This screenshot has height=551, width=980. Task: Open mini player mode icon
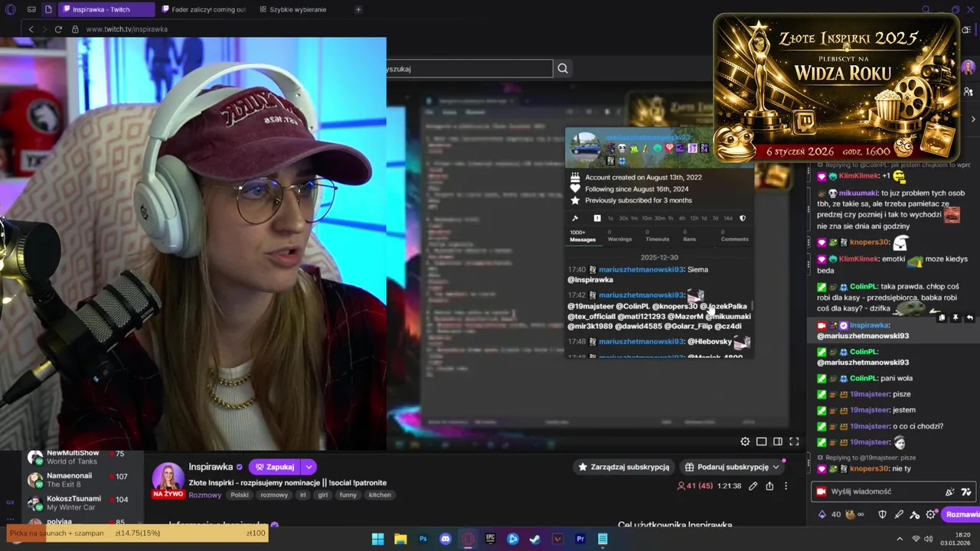[x=761, y=442]
